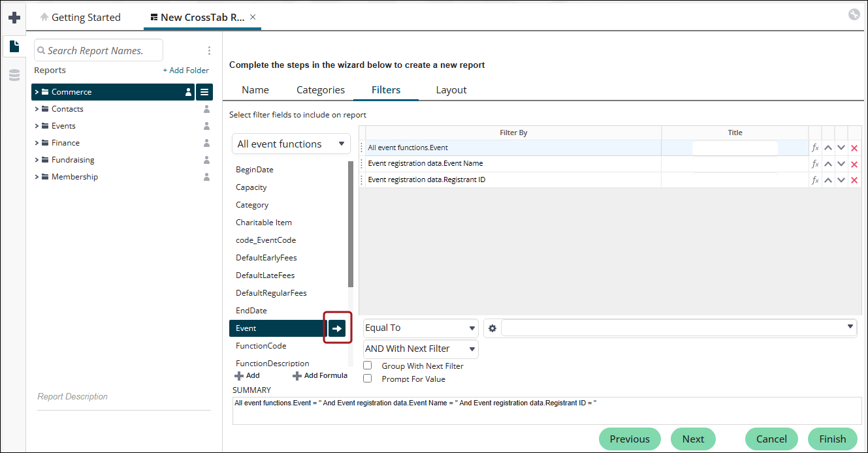Click the + Add Folder link
Screen dimensions: 868x453
pyautogui.click(x=186, y=70)
